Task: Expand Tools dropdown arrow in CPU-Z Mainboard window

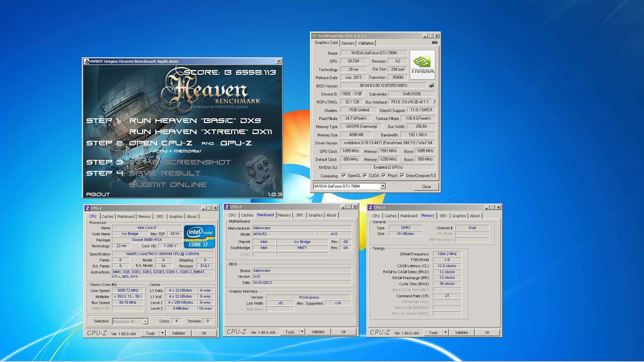Action: click(302, 332)
